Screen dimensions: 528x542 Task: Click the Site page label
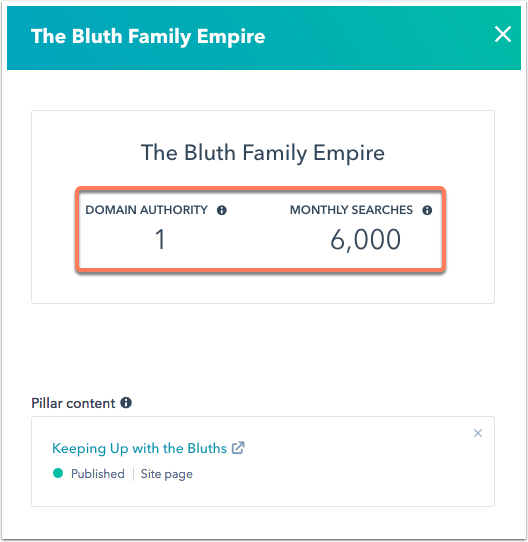pos(167,474)
